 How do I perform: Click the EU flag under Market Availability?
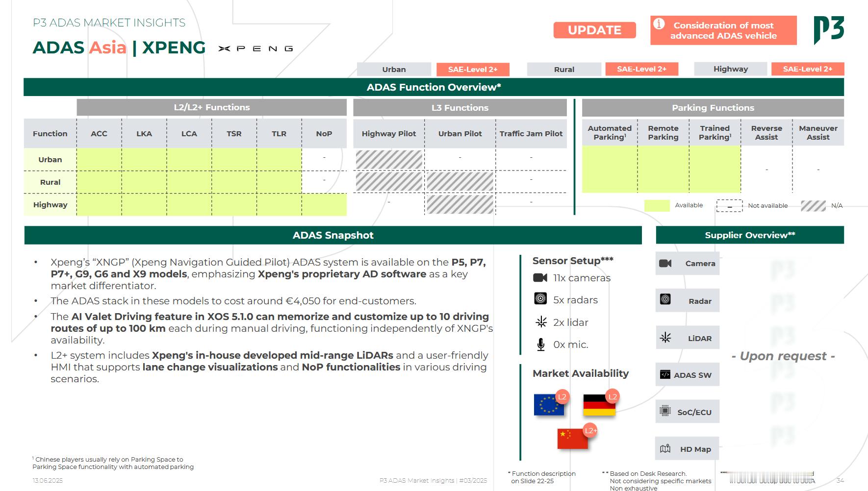[549, 405]
